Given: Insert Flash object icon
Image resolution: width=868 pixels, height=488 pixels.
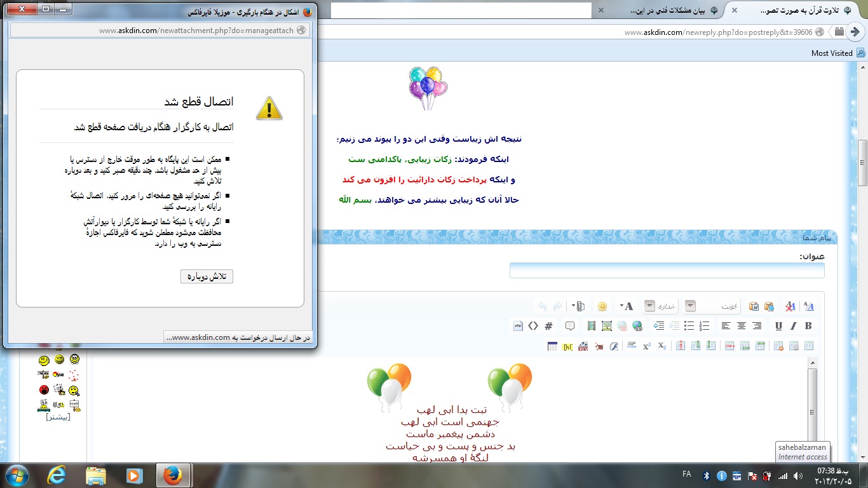Looking at the screenshot, I should [614, 346].
